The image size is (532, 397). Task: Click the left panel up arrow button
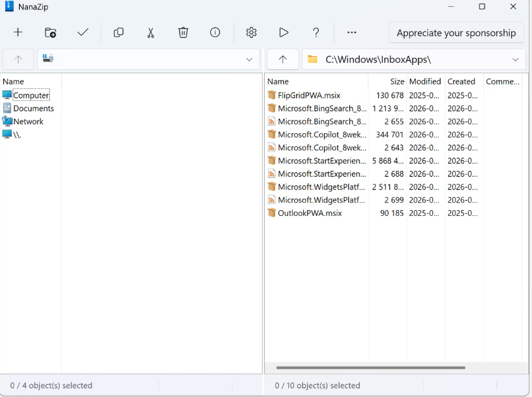18,60
